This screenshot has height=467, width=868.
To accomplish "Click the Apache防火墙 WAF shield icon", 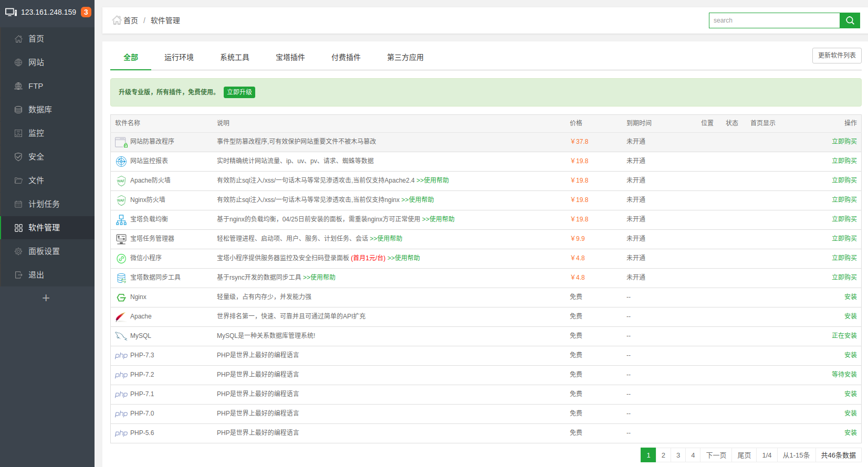I will tap(121, 181).
